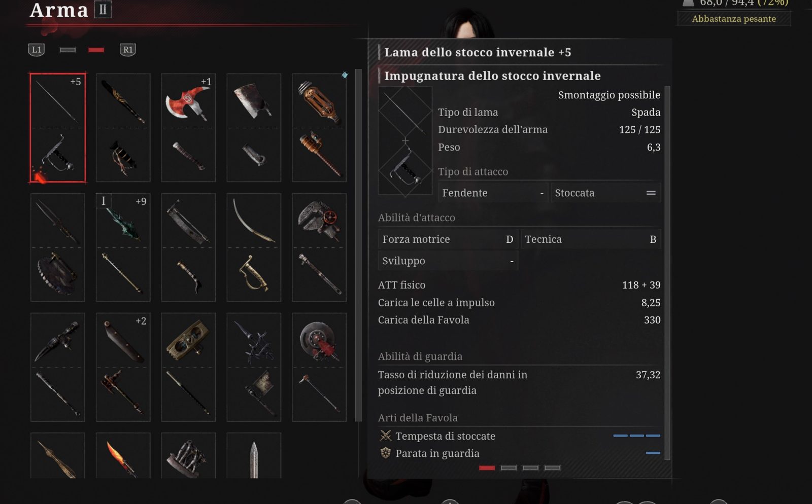
Task: Click the weapon list scrollbar
Action: point(358,245)
